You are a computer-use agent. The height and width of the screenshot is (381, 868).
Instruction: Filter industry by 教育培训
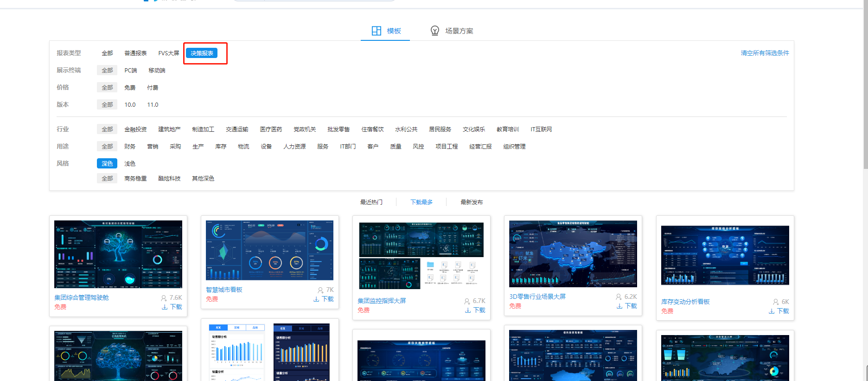point(508,129)
